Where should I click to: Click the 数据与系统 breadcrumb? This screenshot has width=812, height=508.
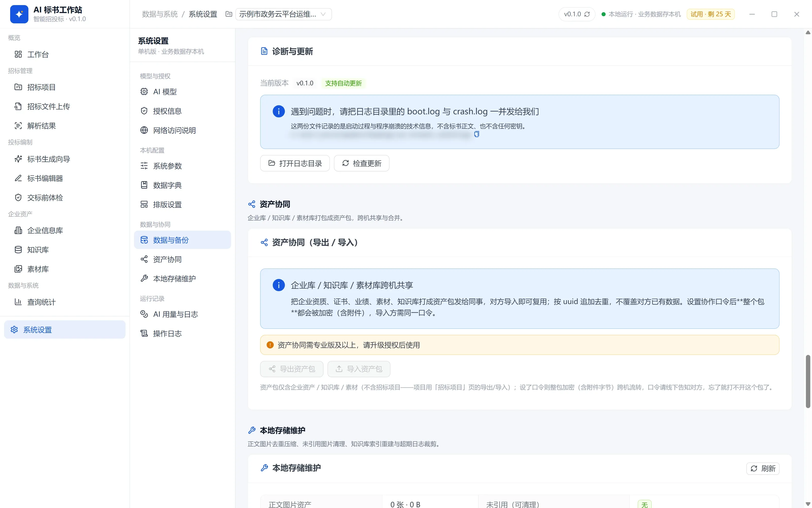160,14
